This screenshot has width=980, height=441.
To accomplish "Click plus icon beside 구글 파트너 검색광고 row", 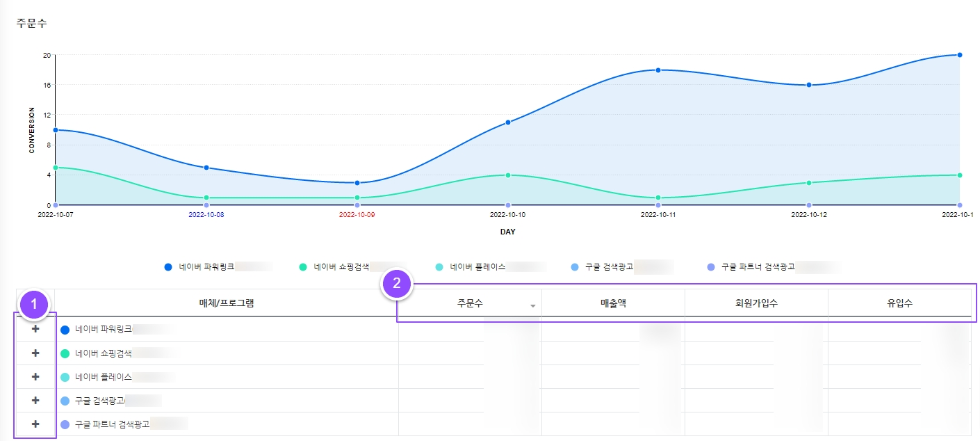I will tap(35, 424).
